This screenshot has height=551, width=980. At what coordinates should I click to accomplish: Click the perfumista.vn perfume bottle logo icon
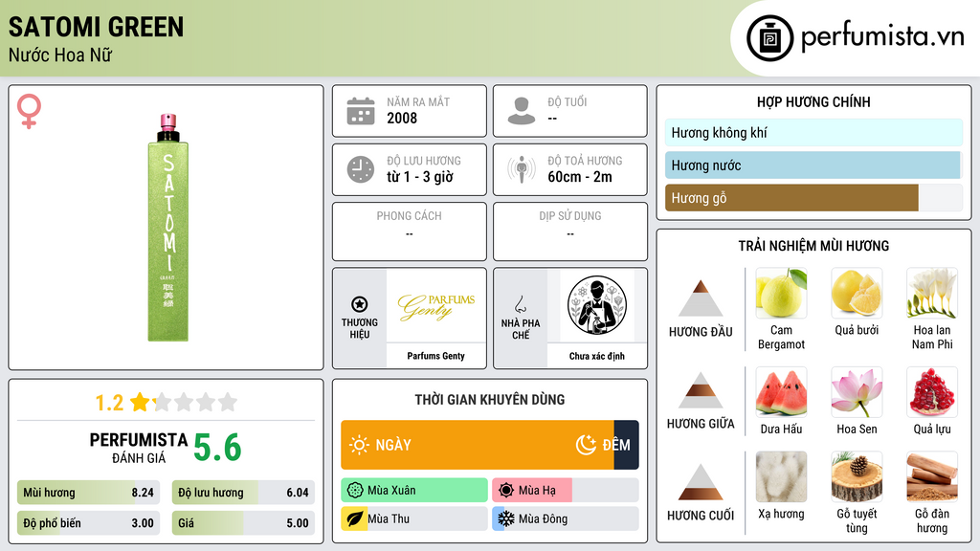point(769,38)
